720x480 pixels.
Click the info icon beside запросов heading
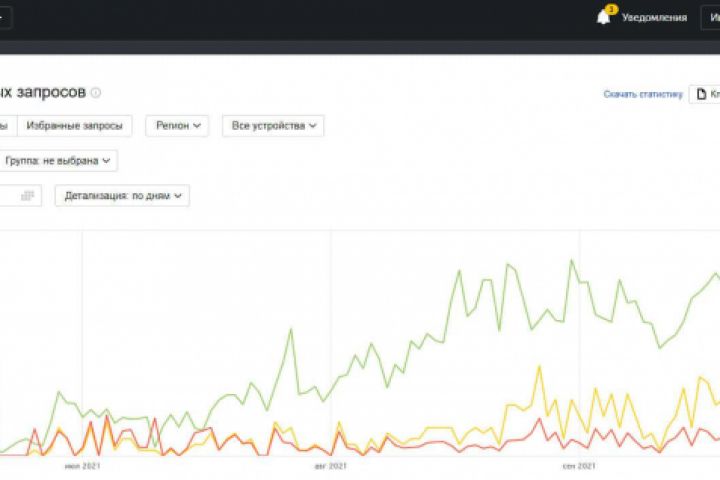[x=96, y=93]
